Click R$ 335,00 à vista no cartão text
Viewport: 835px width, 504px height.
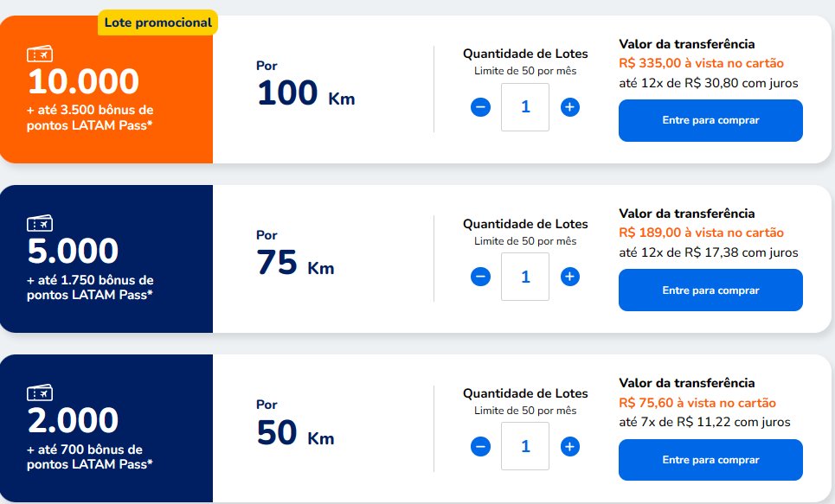point(701,63)
